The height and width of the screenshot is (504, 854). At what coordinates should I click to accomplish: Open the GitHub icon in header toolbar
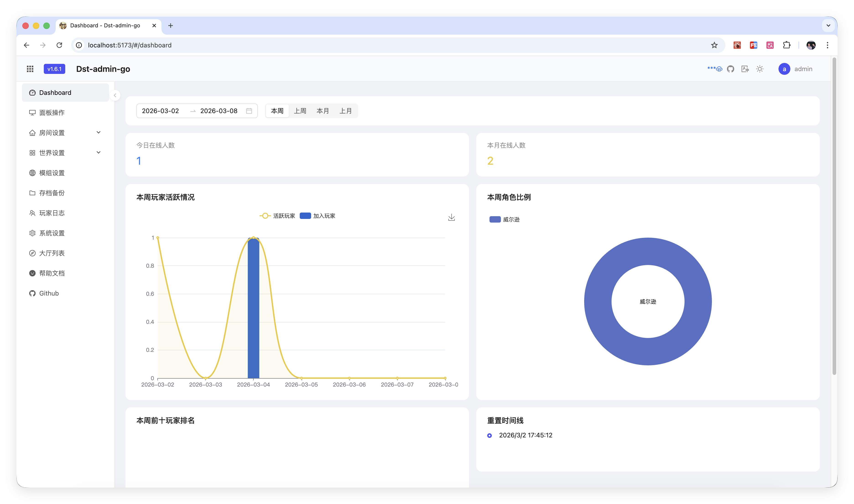tap(730, 69)
